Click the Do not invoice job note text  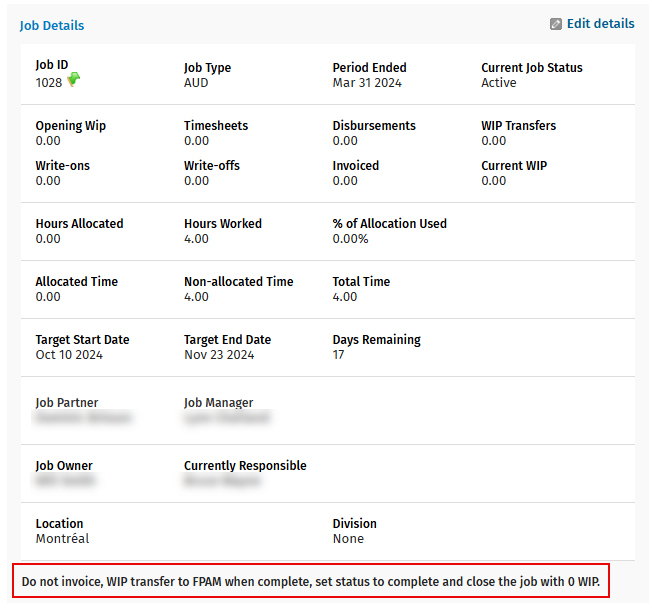point(311,581)
